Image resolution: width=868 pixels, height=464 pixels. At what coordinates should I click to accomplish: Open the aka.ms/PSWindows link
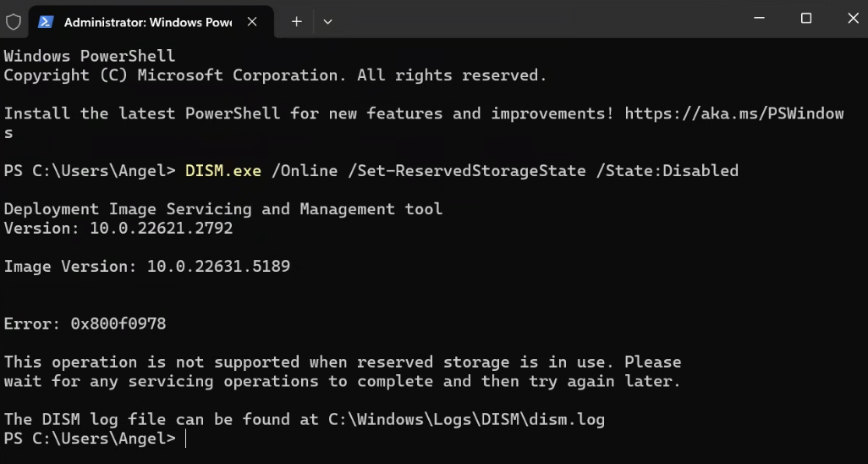[734, 113]
